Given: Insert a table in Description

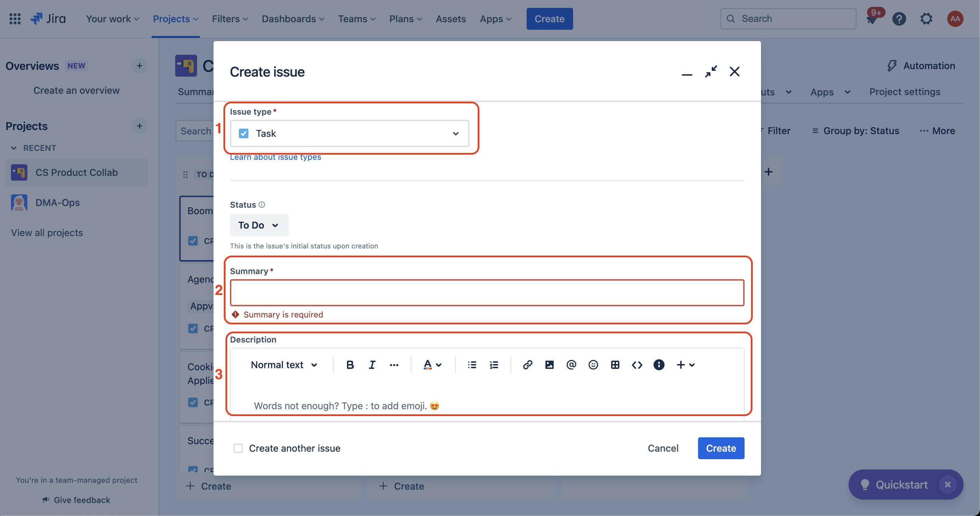Looking at the screenshot, I should (615, 364).
